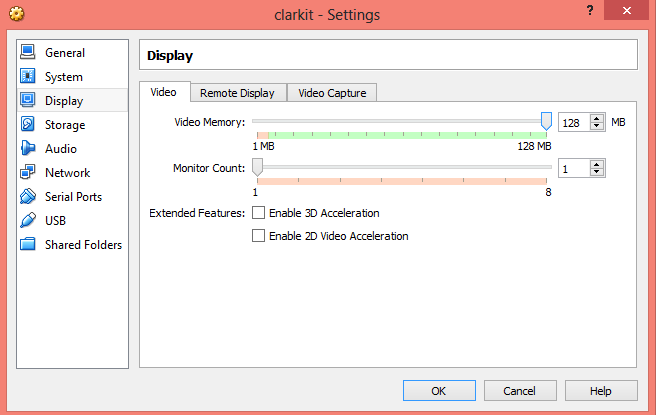This screenshot has height=415, width=656.
Task: Click the Cancel button
Action: pyautogui.click(x=520, y=391)
